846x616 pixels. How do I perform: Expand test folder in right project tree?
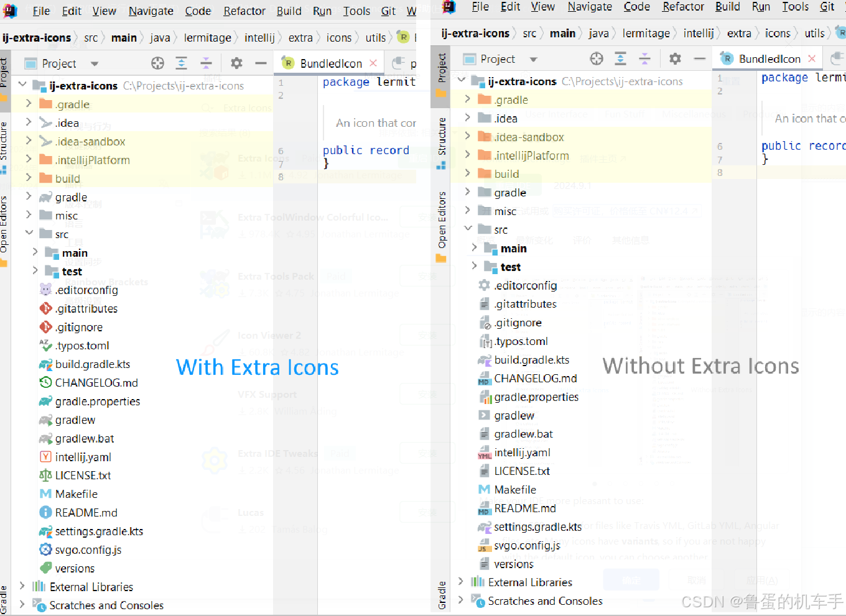(x=475, y=267)
